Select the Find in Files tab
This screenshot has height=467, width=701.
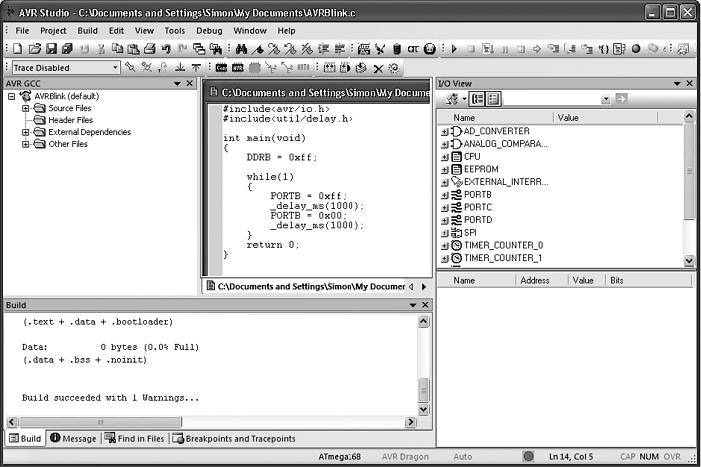[x=134, y=438]
